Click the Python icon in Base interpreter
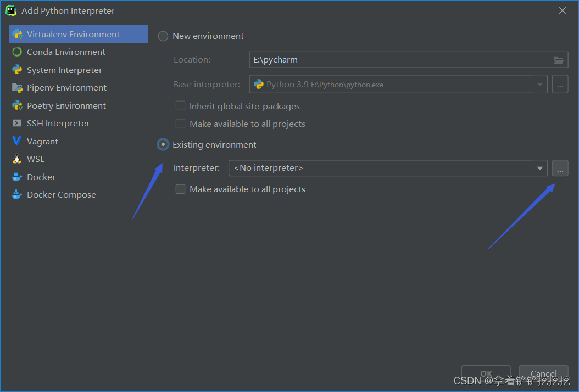This screenshot has width=579, height=392. 259,85
